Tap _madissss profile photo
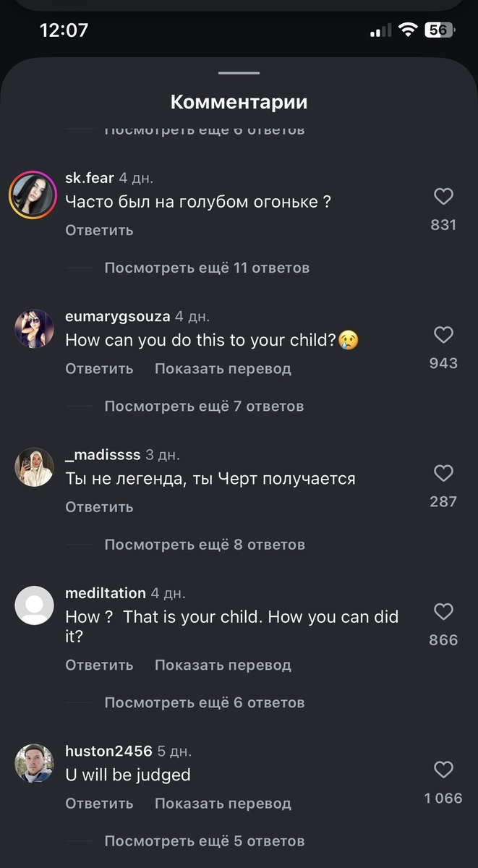The image size is (478, 868). pyautogui.click(x=34, y=467)
